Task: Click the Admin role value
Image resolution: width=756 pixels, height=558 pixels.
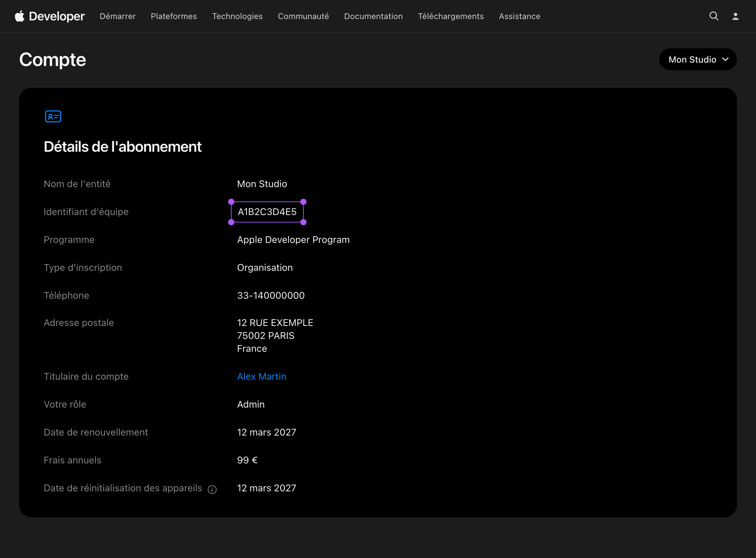Action: coord(251,404)
